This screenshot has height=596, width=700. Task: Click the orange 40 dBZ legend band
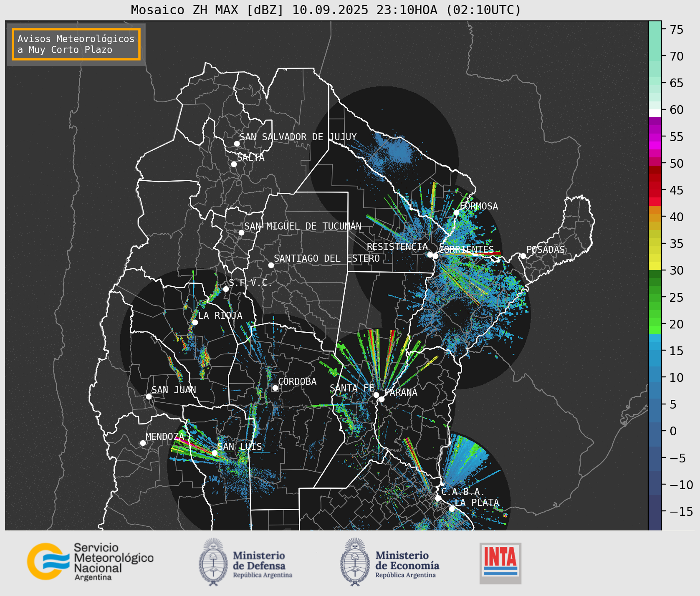click(x=655, y=218)
